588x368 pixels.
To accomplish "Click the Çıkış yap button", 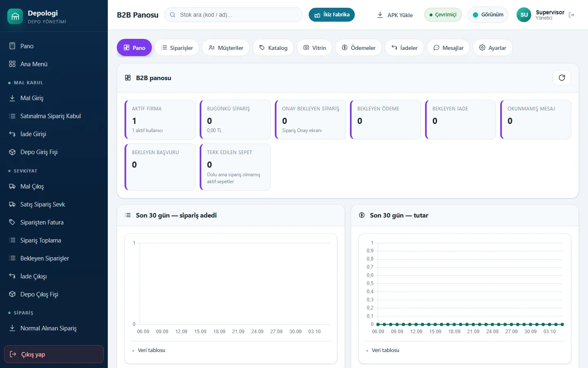I will pyautogui.click(x=54, y=354).
